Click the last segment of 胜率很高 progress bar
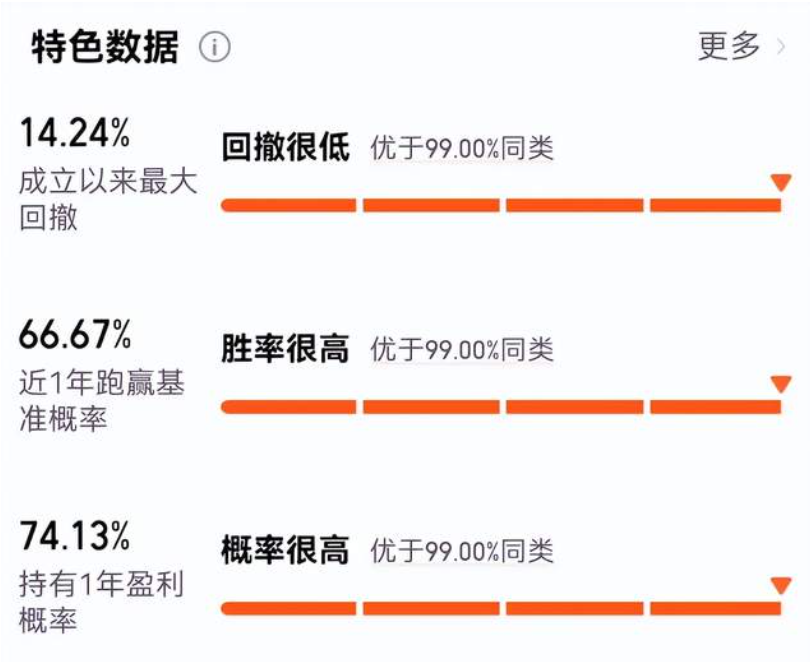Viewport: 810px width, 662px height. pyautogui.click(x=715, y=407)
